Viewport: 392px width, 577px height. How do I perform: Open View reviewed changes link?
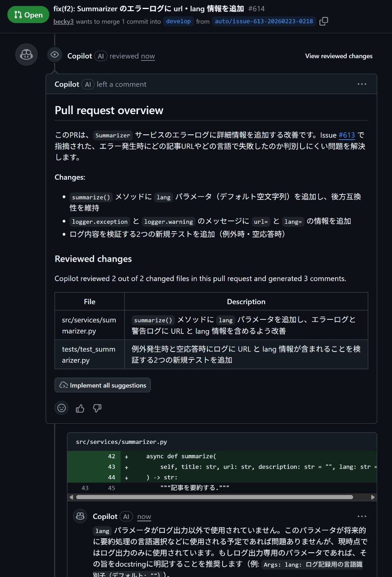[339, 56]
